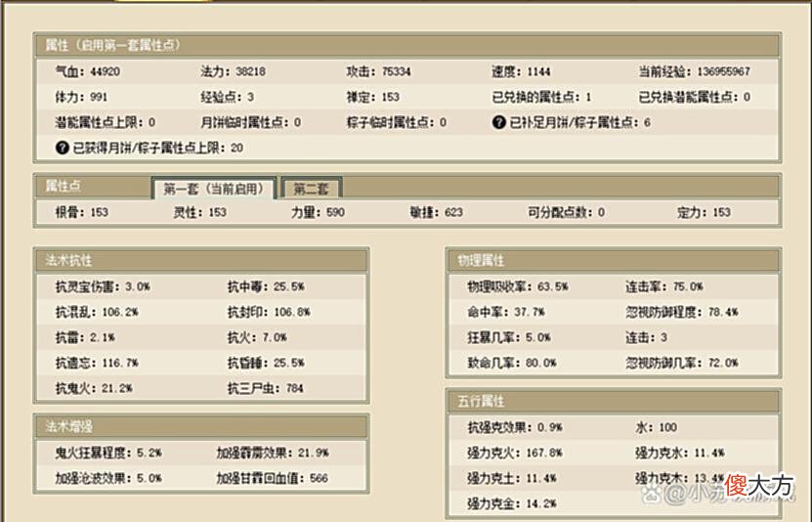Select the 速度: 1144 value

coord(521,71)
